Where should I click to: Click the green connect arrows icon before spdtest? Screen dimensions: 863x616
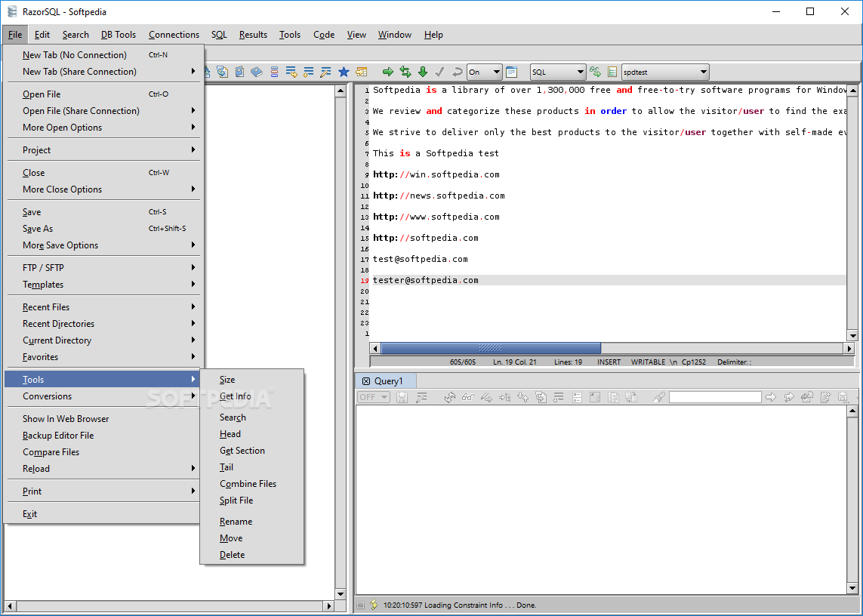595,72
